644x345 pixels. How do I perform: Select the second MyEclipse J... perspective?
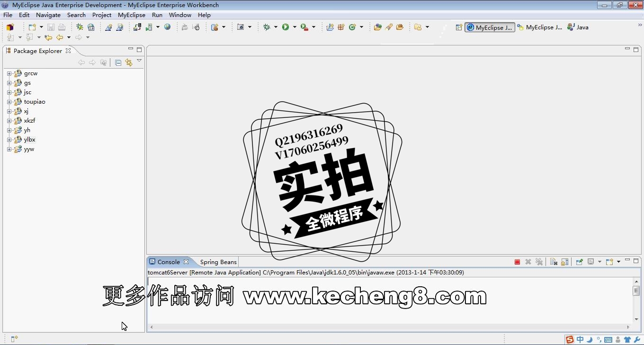540,27
